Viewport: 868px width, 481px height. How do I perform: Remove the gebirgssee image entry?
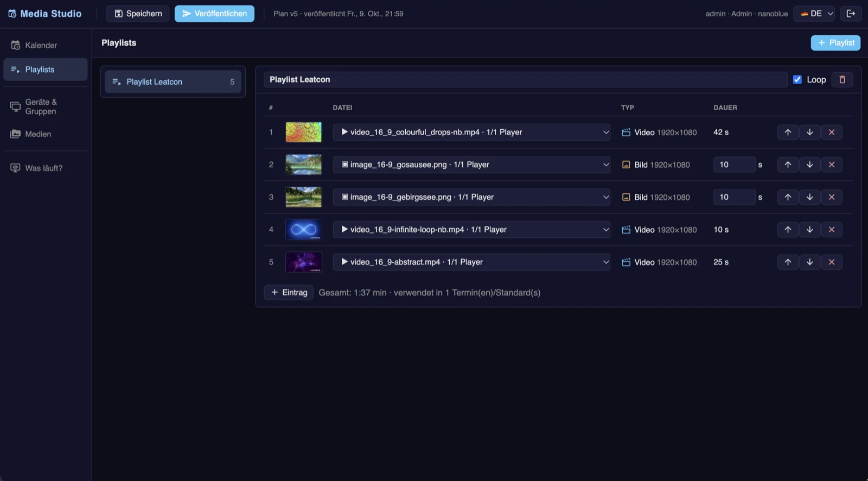(832, 197)
